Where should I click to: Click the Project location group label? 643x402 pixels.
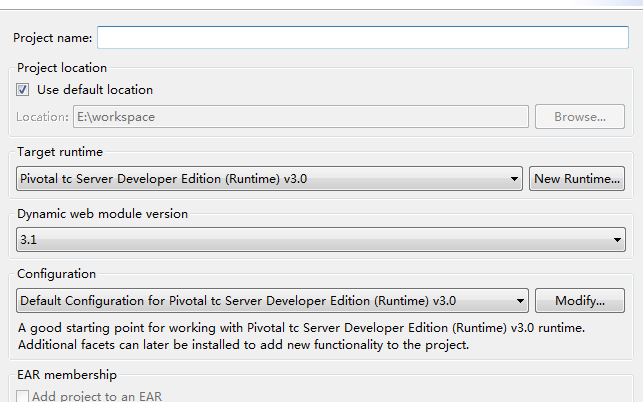point(62,68)
